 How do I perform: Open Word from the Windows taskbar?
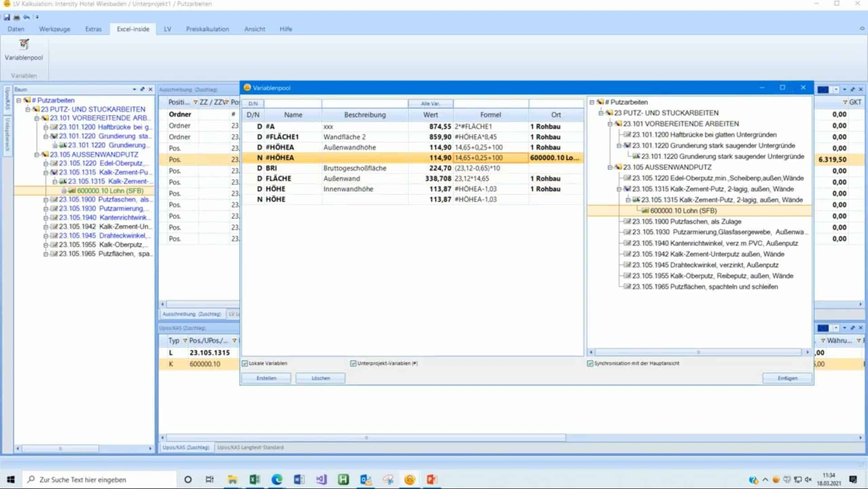tap(299, 480)
